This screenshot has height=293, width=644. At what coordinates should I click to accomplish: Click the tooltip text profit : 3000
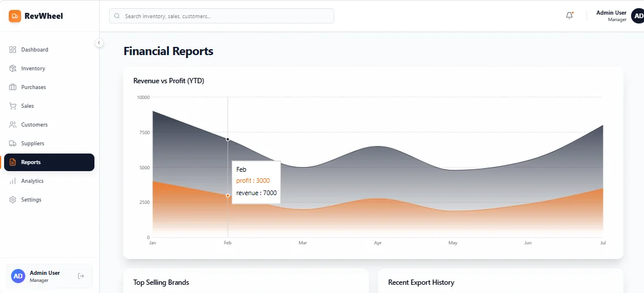[253, 180]
